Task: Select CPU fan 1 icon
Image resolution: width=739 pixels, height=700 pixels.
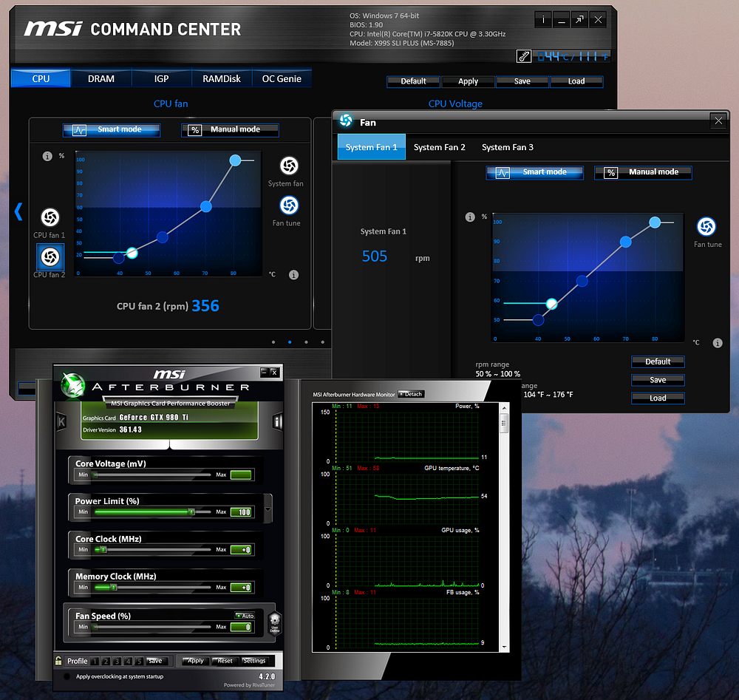Action: click(50, 217)
